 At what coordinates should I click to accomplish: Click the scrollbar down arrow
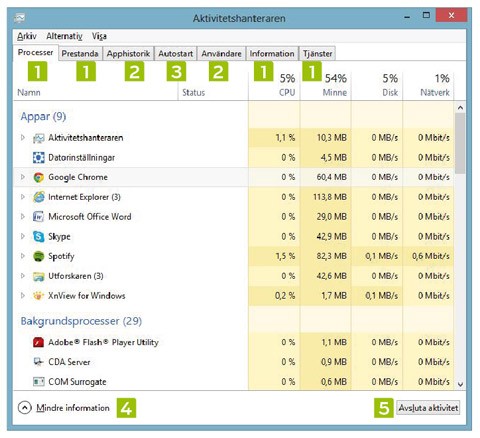[x=460, y=384]
